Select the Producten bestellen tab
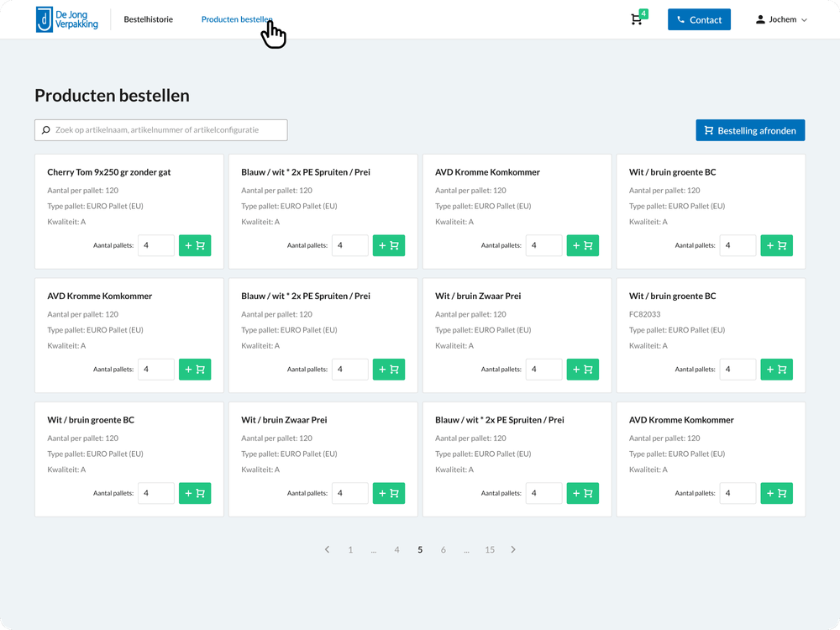840x630 pixels. (237, 19)
